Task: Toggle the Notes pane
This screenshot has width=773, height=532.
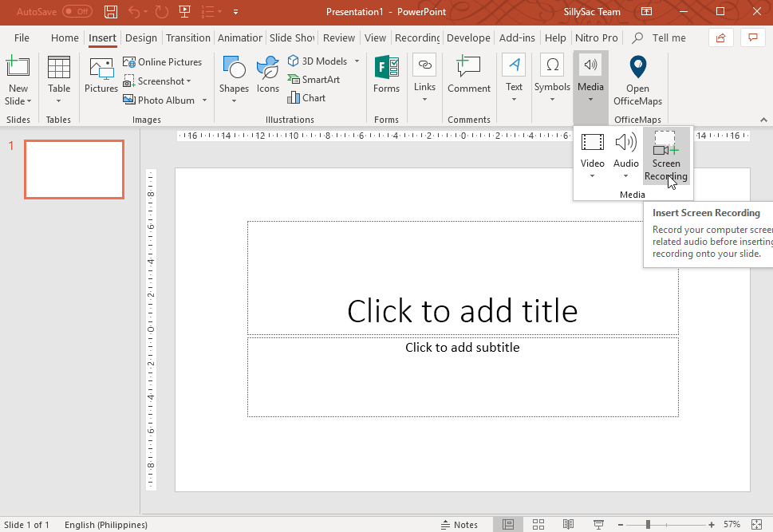Action: point(459,524)
